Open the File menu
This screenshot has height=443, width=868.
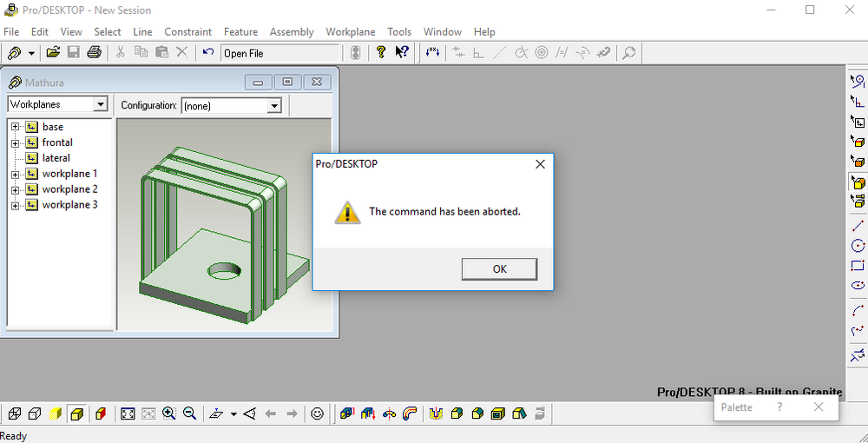[x=11, y=31]
